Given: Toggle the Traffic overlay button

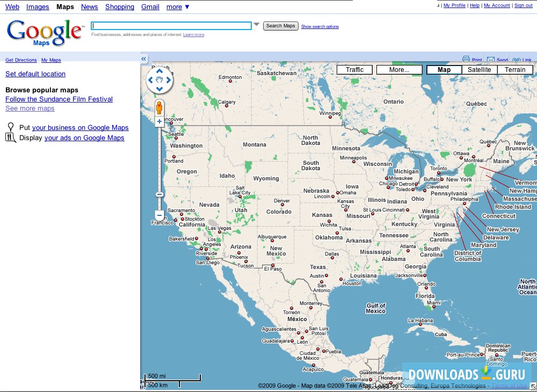Looking at the screenshot, I should pyautogui.click(x=354, y=70).
